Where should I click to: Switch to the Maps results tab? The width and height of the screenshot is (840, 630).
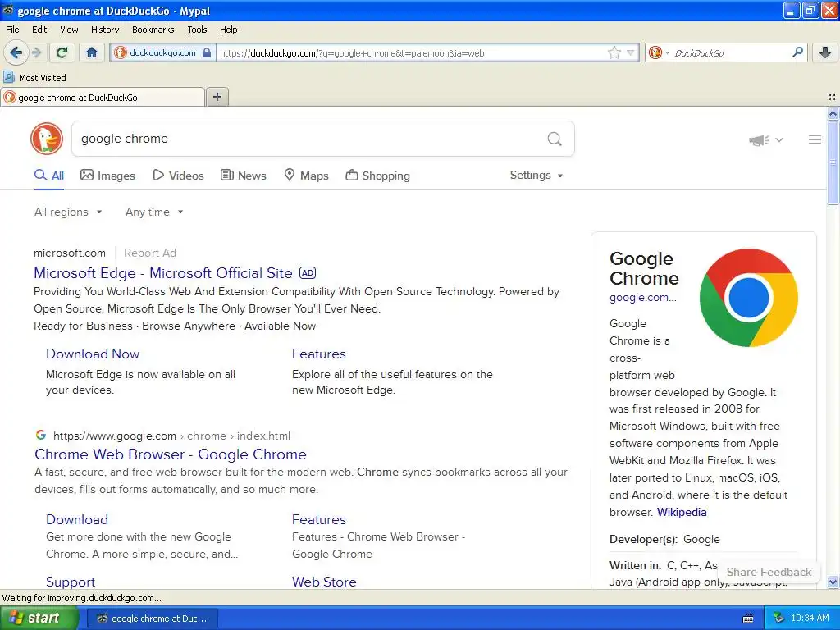306,176
